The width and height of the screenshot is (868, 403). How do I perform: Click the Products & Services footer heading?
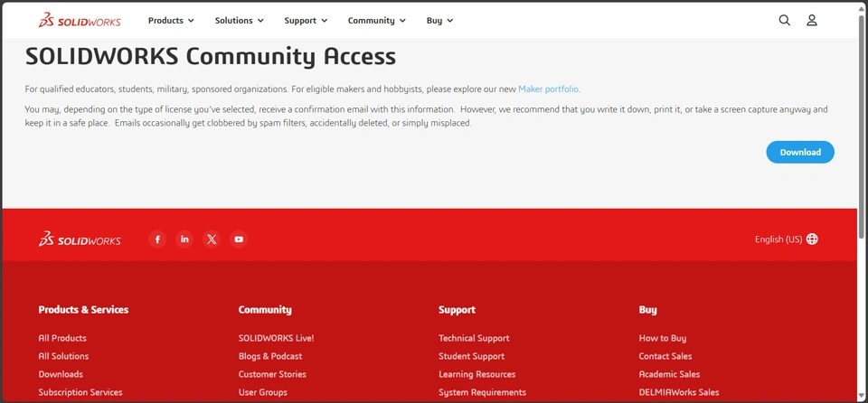coord(83,309)
